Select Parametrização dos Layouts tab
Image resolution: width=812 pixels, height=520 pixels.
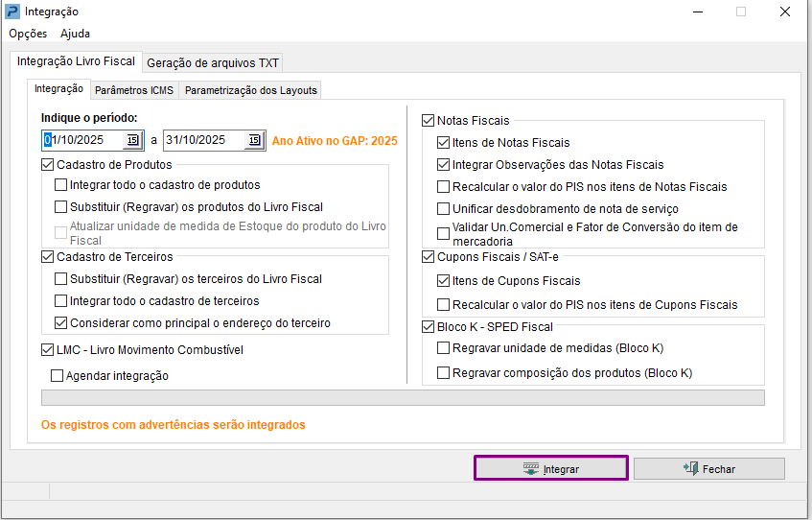click(x=250, y=90)
